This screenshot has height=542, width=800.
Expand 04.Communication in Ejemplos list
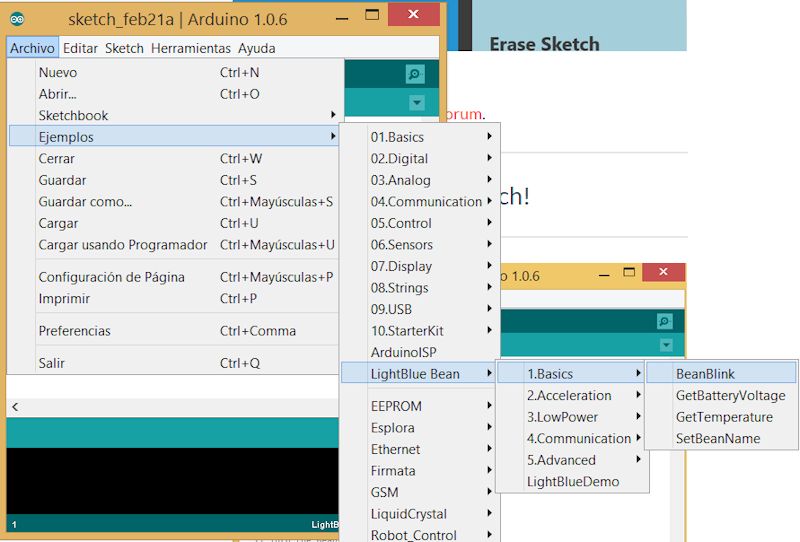pos(420,202)
